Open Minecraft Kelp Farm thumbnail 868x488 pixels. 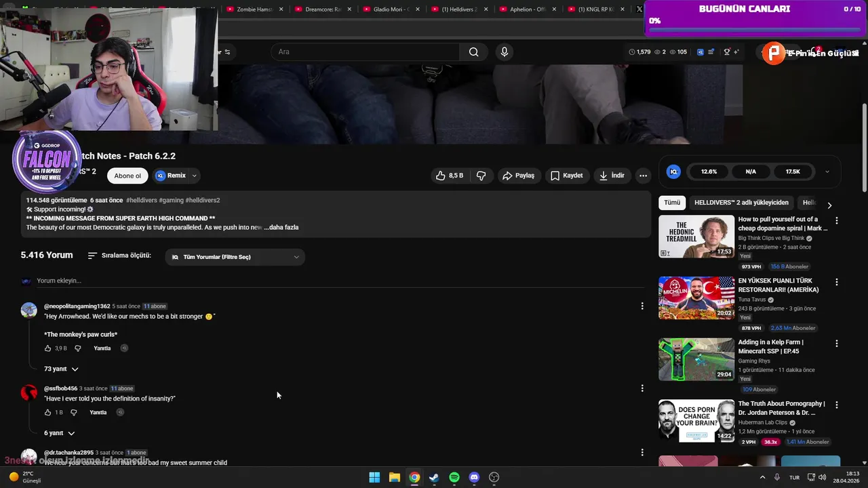click(696, 359)
